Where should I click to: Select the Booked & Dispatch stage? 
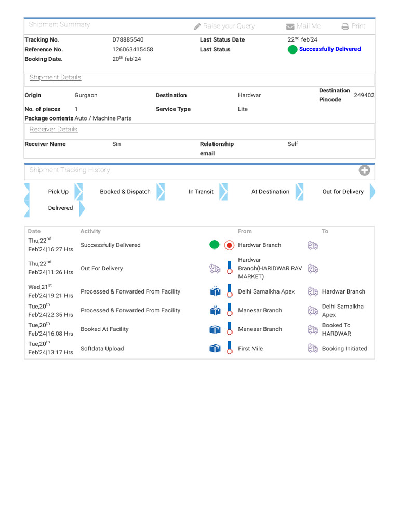pos(125,192)
